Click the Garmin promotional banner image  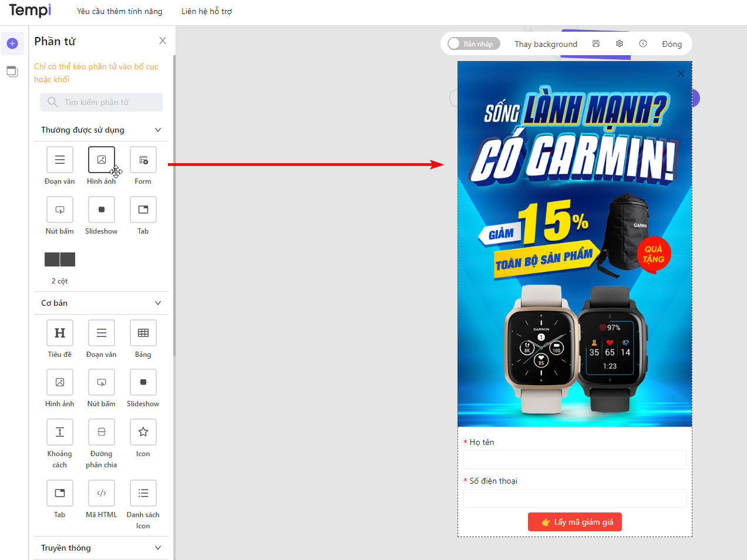[575, 244]
